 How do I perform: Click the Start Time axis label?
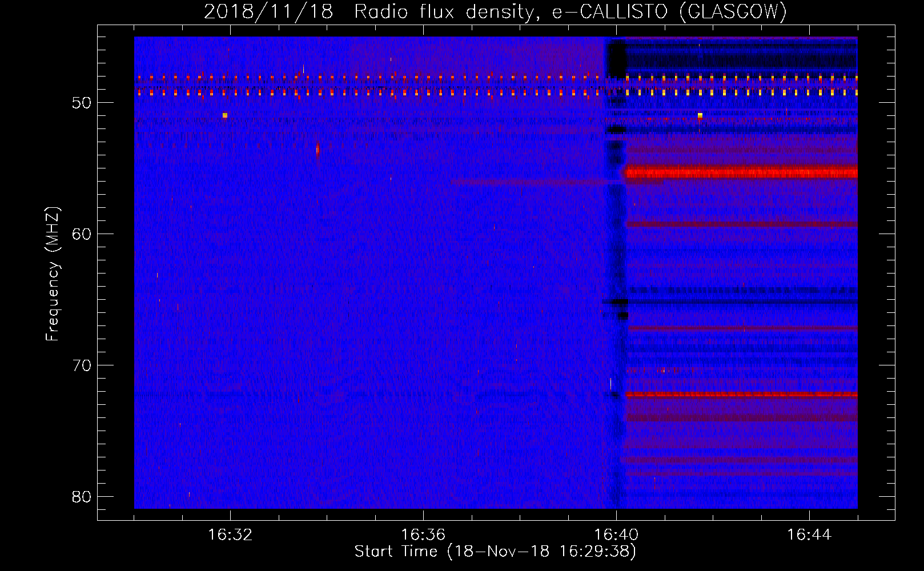[x=495, y=552]
